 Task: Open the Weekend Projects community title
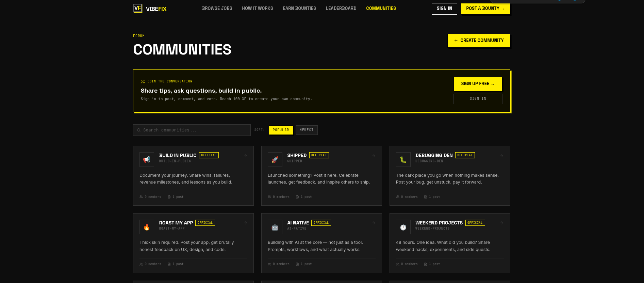tap(439, 223)
